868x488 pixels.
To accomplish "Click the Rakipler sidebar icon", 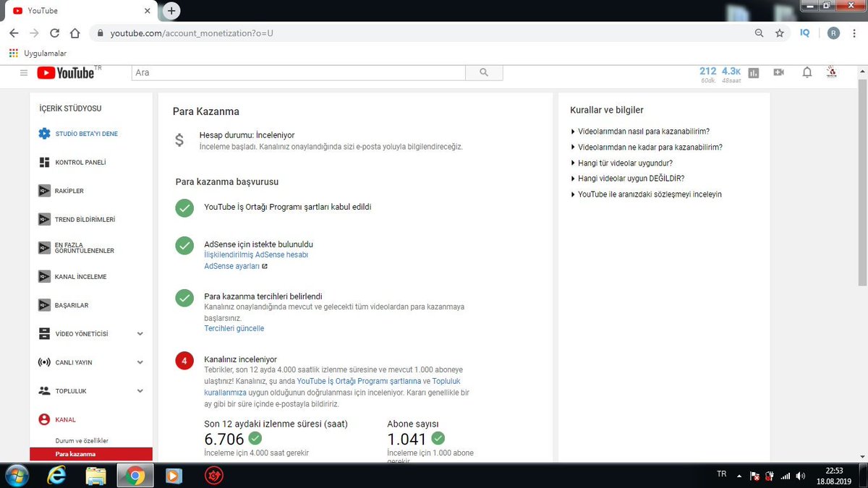I will [44, 191].
